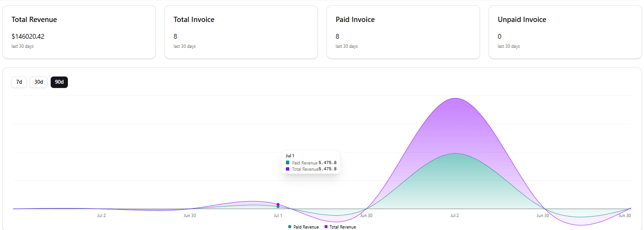This screenshot has width=644, height=230.
Task: Open the Total Invoice card title
Action: 194,20
